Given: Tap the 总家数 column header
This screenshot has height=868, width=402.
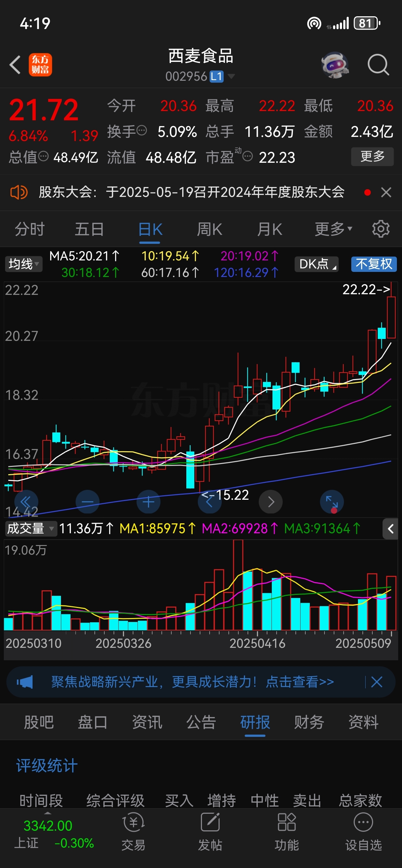Looking at the screenshot, I should (360, 800).
